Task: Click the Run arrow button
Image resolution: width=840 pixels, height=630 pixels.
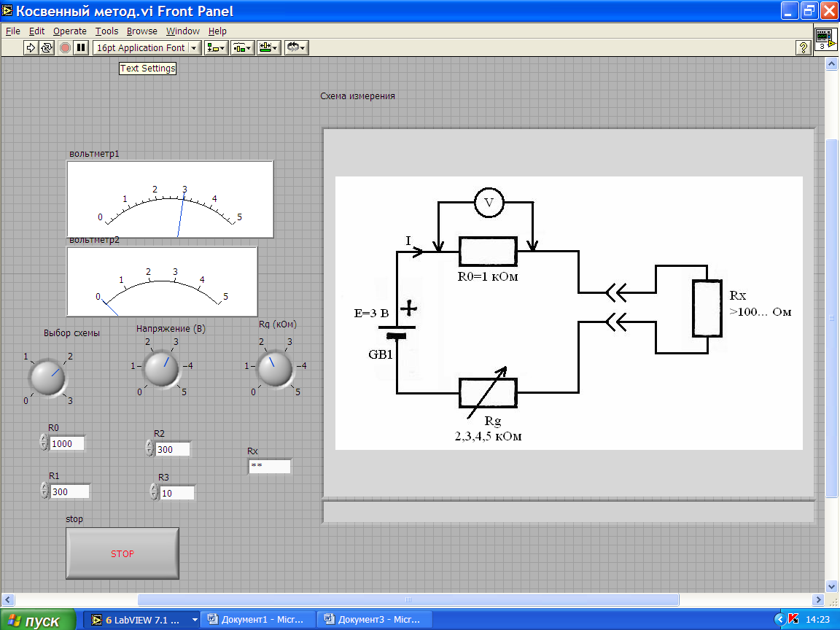Action: click(x=31, y=47)
